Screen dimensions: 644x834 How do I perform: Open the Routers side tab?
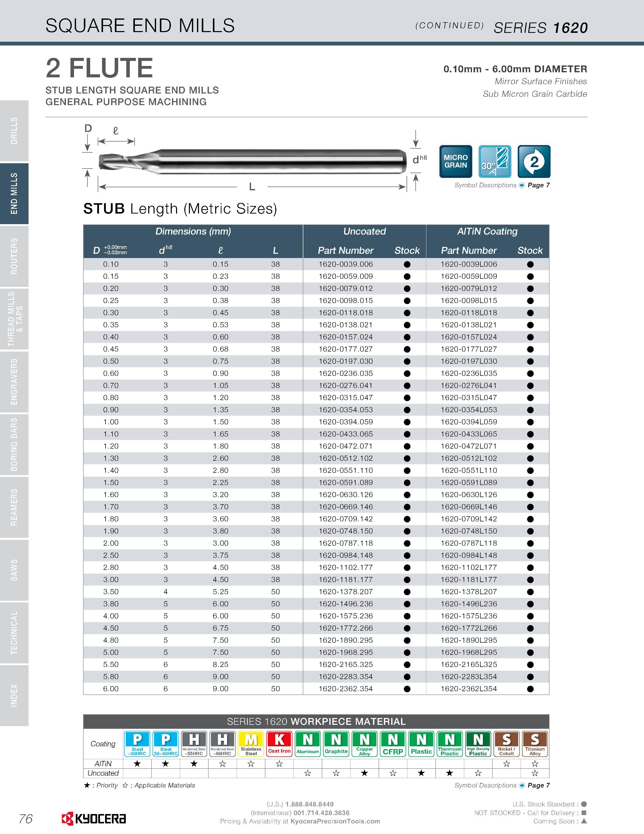coord(14,256)
